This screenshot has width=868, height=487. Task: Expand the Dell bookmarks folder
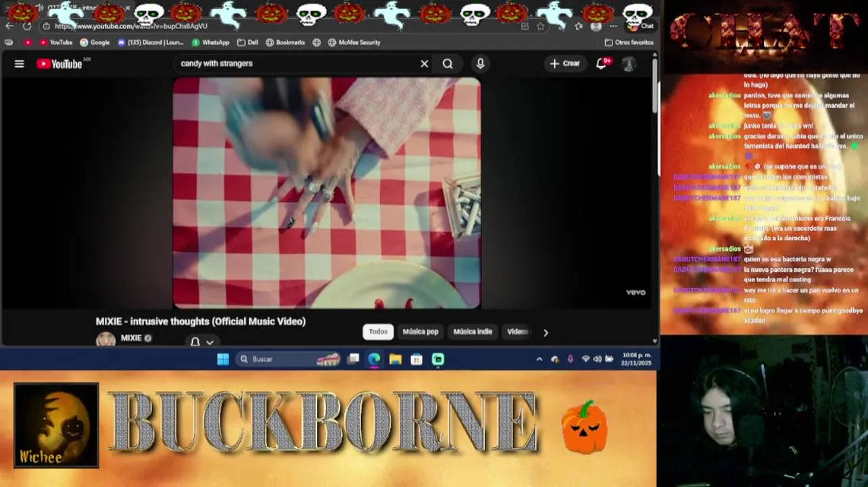click(247, 42)
